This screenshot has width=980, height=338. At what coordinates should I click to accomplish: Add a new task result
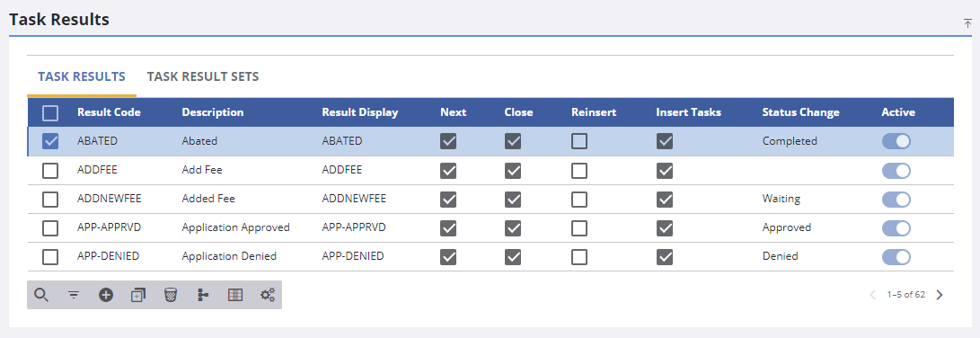[x=106, y=295]
